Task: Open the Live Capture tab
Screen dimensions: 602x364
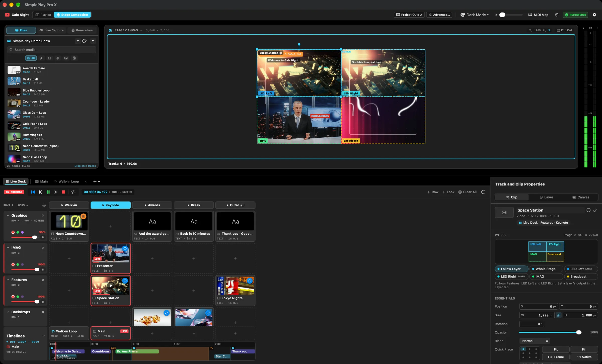Action: (x=52, y=30)
